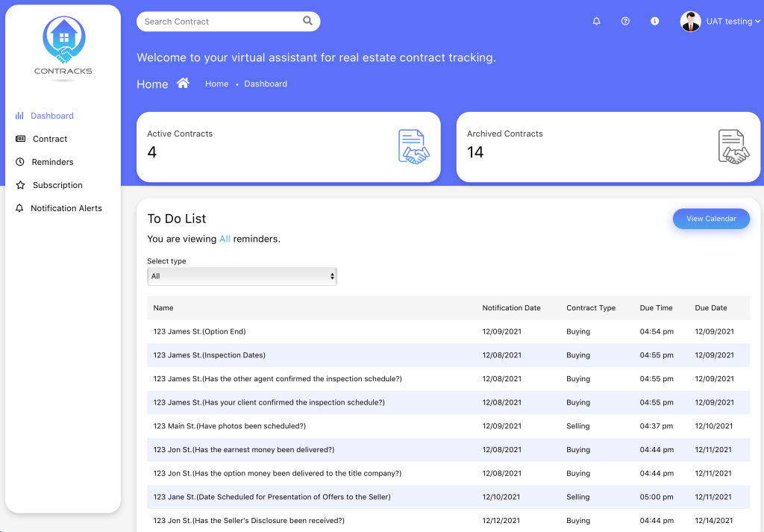This screenshot has height=532, width=764.
Task: Open Reminders from the sidebar
Action: click(x=52, y=162)
